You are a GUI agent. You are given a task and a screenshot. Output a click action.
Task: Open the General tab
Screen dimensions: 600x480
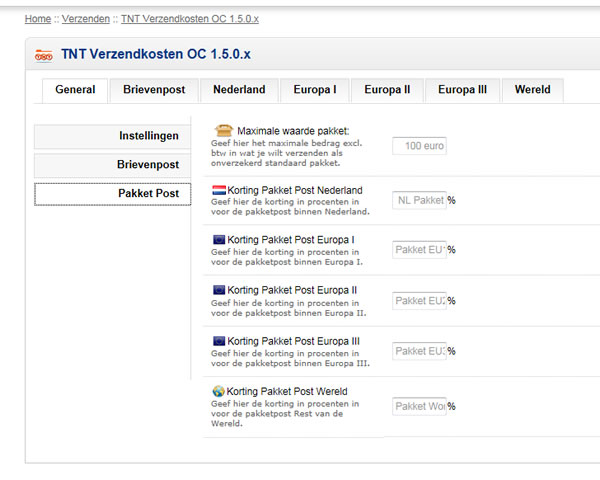coord(75,90)
